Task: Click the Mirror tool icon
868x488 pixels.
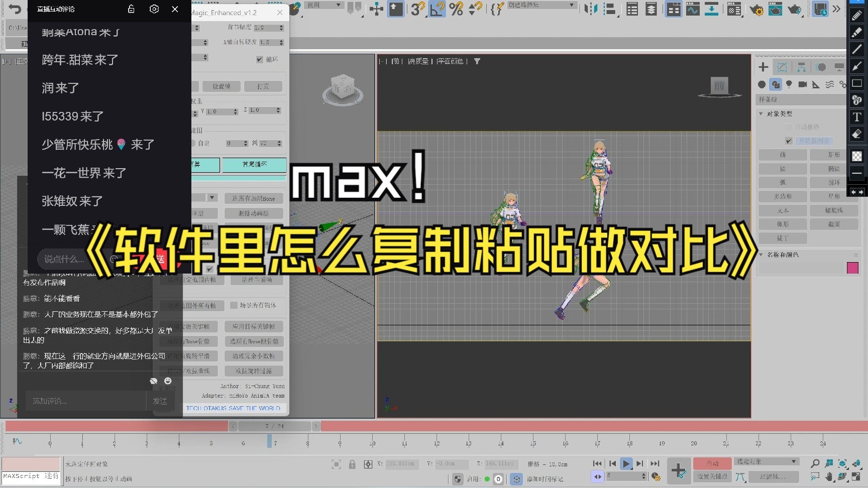Action: click(x=591, y=9)
